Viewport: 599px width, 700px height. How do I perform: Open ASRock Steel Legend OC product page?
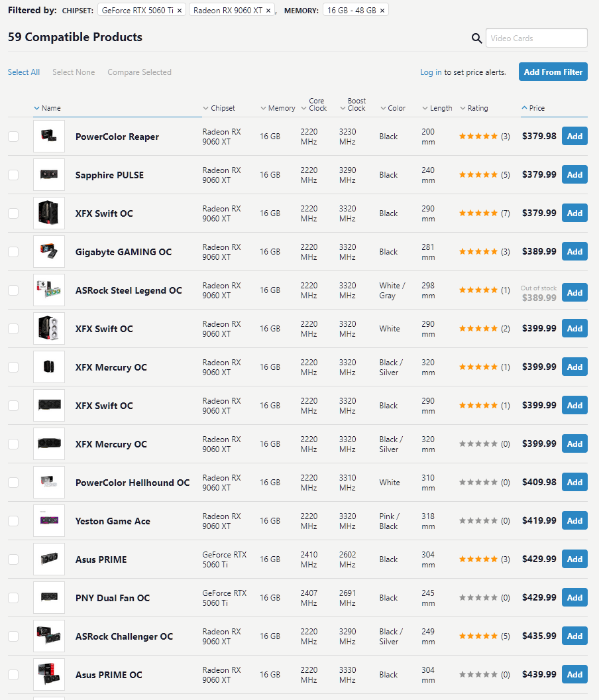point(129,290)
